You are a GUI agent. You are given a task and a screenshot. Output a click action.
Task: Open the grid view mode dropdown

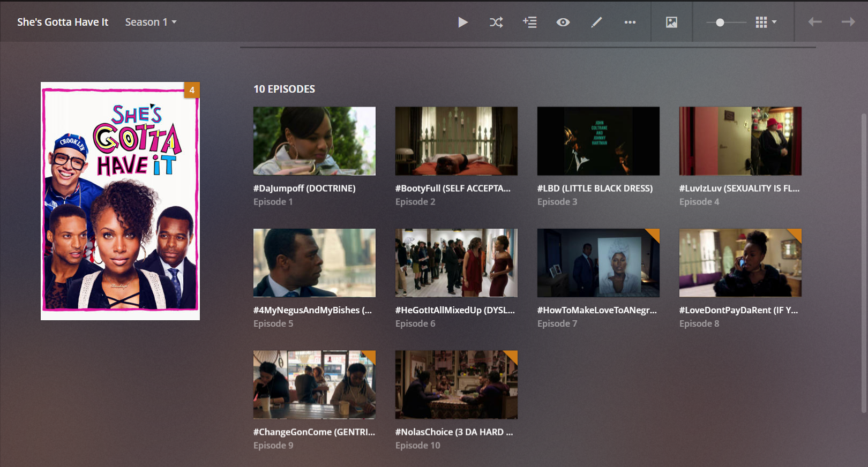pos(766,22)
